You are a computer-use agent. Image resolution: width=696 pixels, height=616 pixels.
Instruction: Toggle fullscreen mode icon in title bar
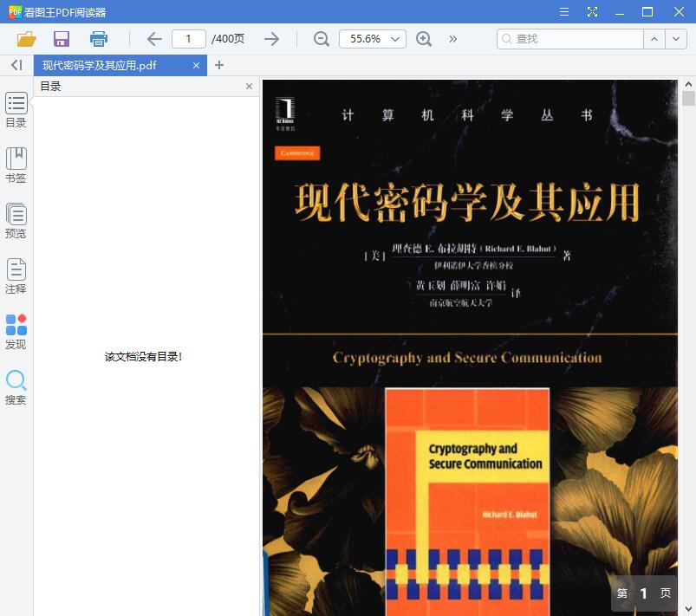[592, 12]
